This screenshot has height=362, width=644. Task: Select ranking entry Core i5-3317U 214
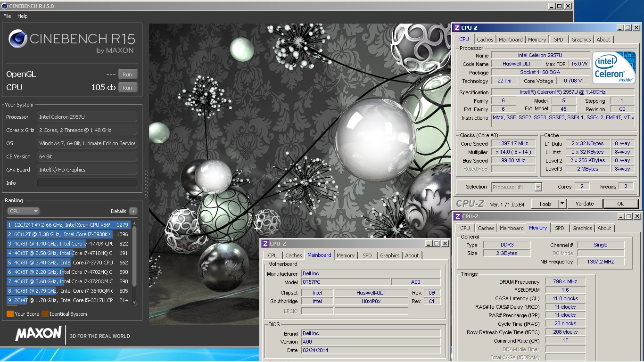(68, 300)
